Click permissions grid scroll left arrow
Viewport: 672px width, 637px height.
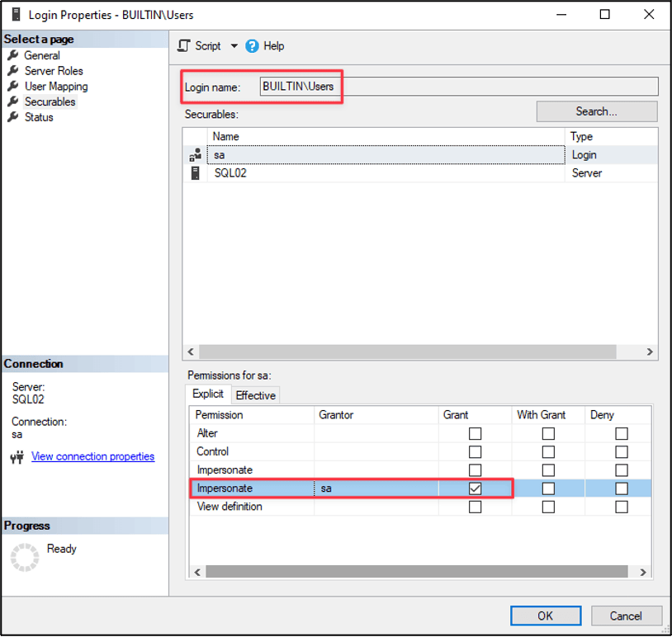[197, 572]
